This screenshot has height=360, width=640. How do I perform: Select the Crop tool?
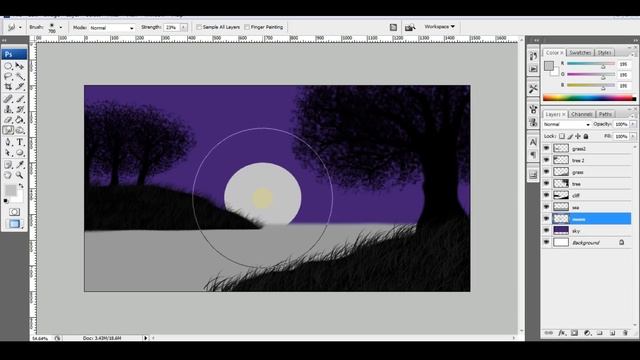pos(8,87)
